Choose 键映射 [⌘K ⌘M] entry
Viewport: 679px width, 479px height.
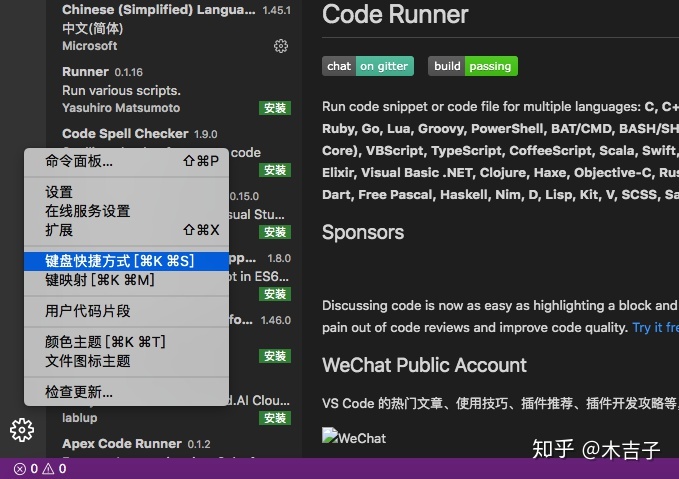pyautogui.click(x=126, y=280)
